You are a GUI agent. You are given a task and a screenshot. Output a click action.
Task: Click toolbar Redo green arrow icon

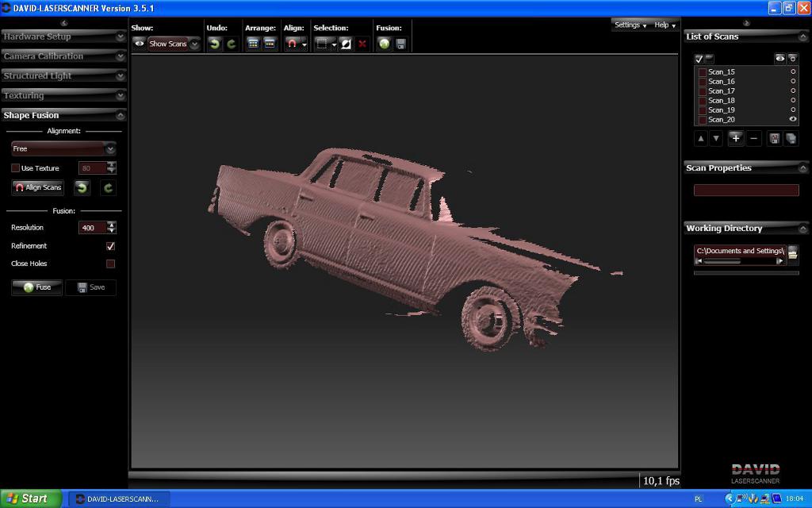point(232,44)
